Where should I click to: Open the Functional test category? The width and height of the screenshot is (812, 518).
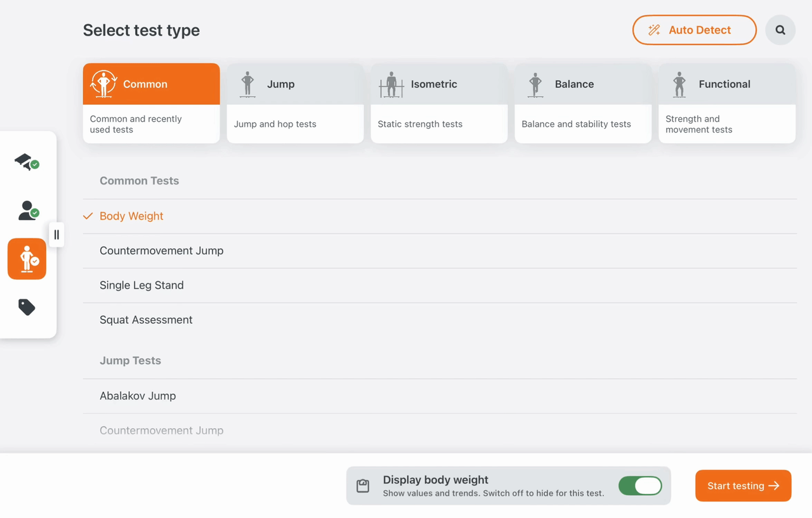pos(727,103)
